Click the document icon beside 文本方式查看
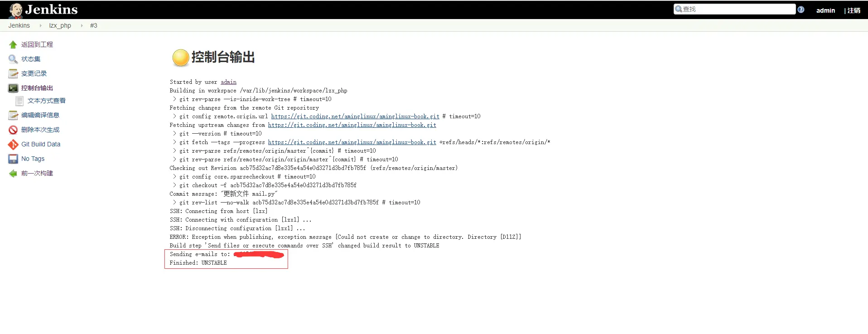The image size is (868, 334). click(19, 101)
